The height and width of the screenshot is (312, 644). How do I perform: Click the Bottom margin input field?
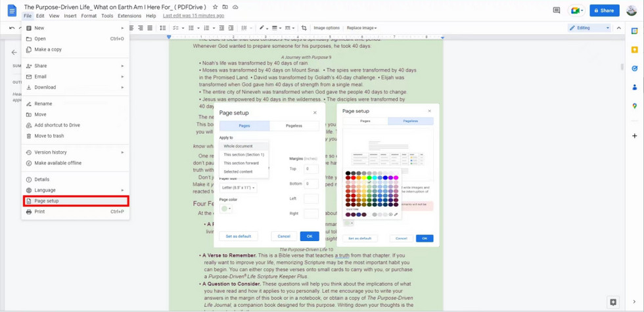(311, 183)
